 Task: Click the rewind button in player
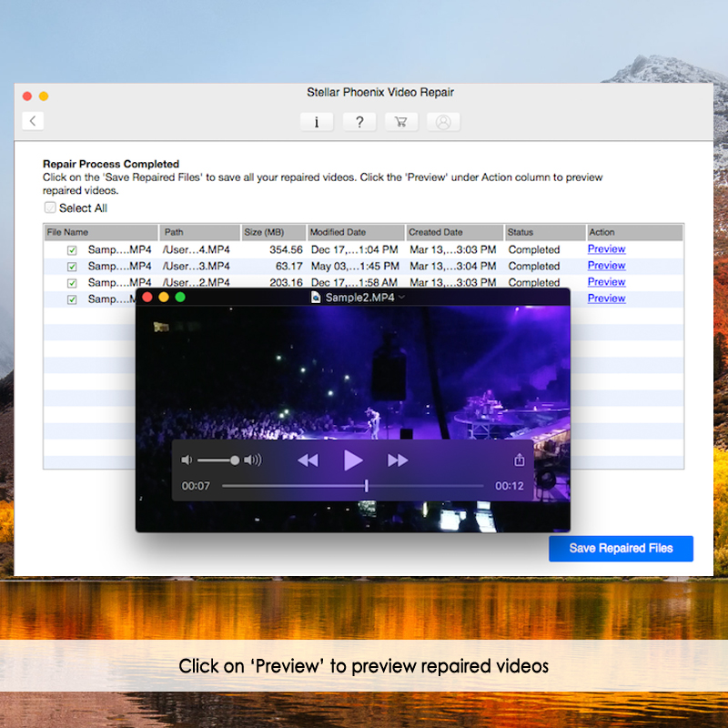(x=308, y=460)
